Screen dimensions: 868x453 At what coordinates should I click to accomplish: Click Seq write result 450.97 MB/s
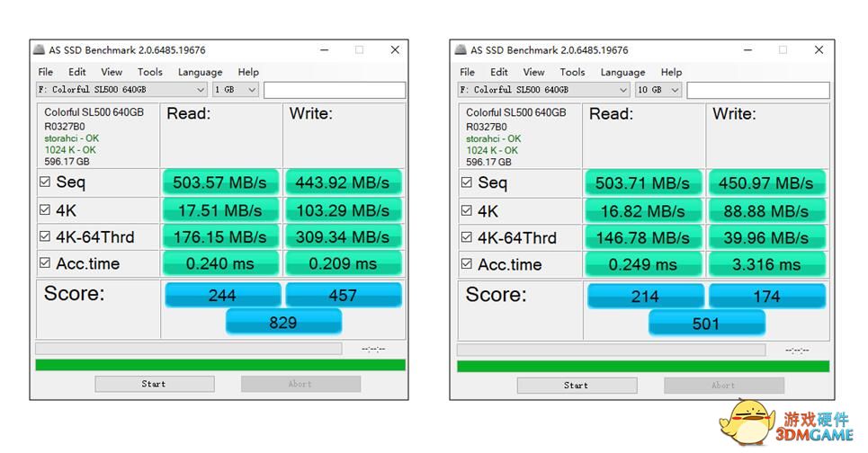click(766, 183)
